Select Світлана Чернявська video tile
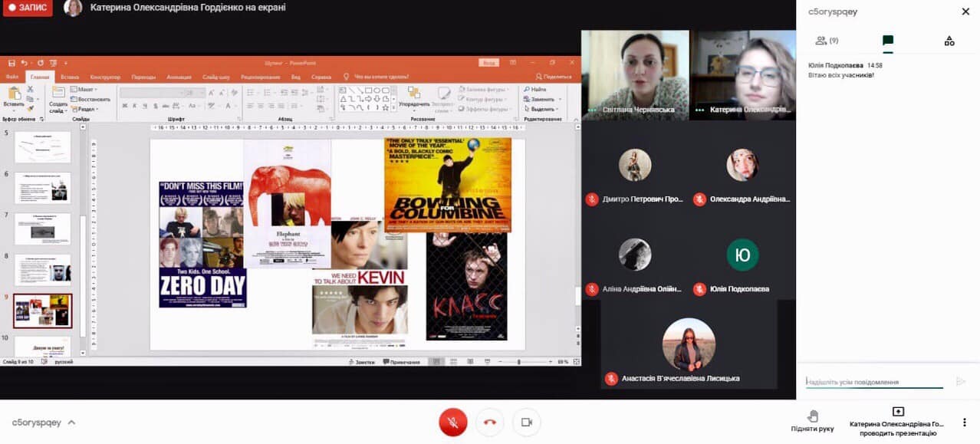 pos(635,75)
